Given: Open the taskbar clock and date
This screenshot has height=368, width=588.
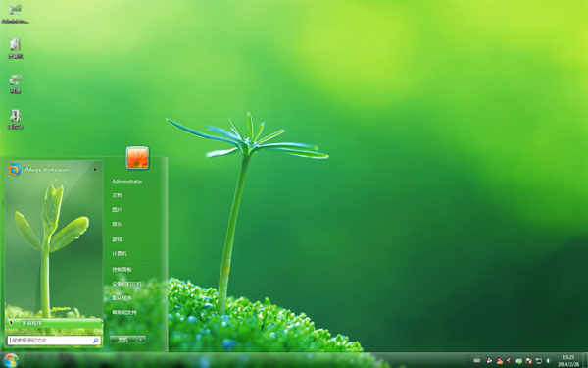Looking at the screenshot, I should point(568,361).
